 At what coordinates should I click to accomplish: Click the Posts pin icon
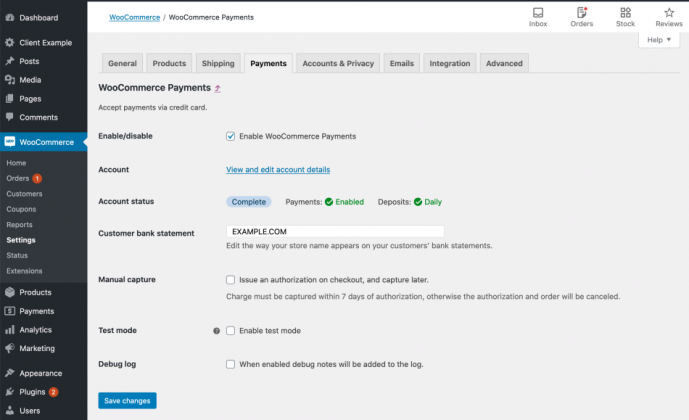[x=10, y=61]
